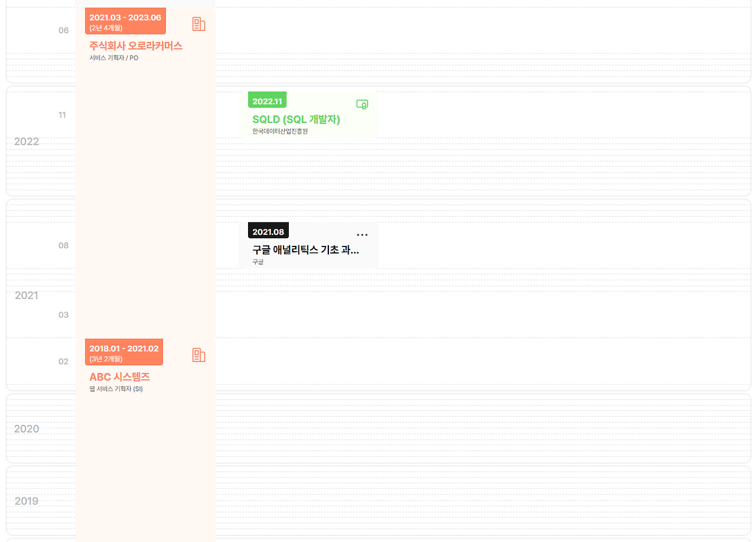Viewport: 756px width, 542px height.
Task: Click the 서비스 기획자 / PO role text
Action: 113,57
